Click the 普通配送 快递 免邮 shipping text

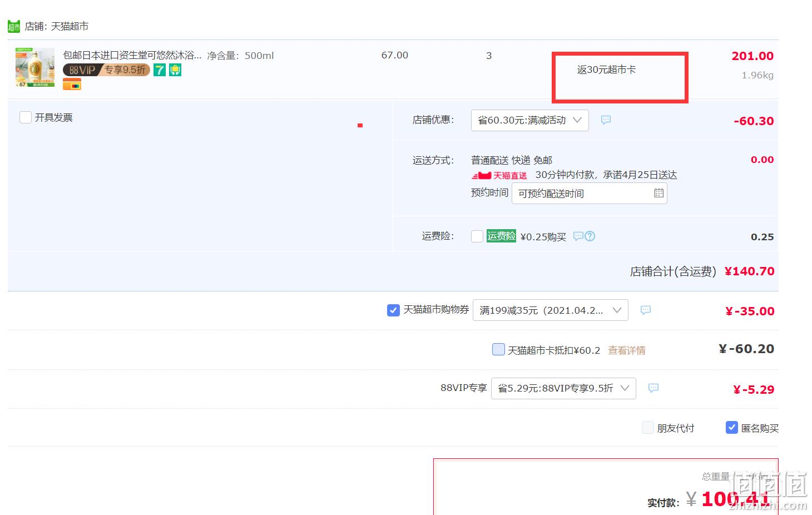pyautogui.click(x=512, y=160)
